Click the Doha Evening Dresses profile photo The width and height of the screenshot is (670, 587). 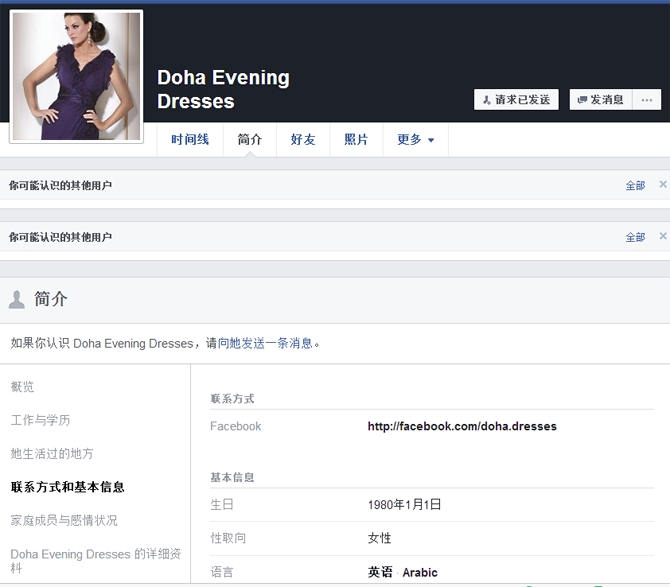76,76
